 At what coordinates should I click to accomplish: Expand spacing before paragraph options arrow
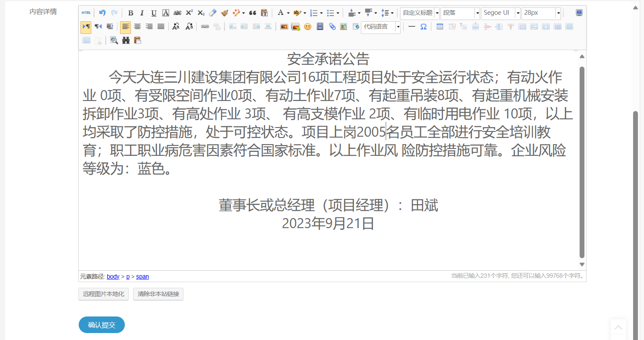pyautogui.click(x=359, y=13)
